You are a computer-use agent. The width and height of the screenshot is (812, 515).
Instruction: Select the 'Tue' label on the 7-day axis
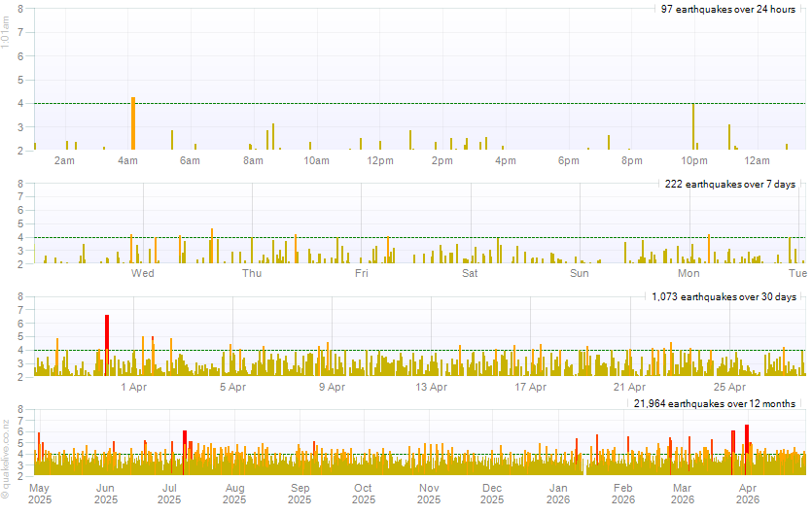click(797, 273)
